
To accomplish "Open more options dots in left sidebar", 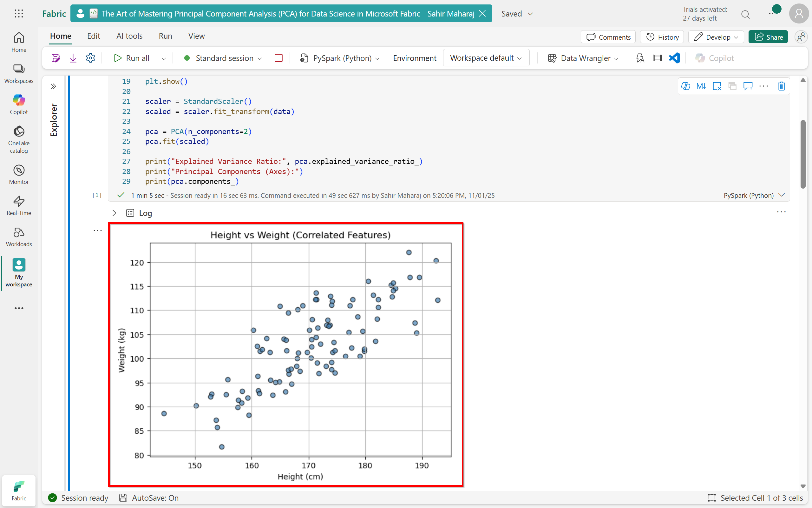I will (x=19, y=308).
